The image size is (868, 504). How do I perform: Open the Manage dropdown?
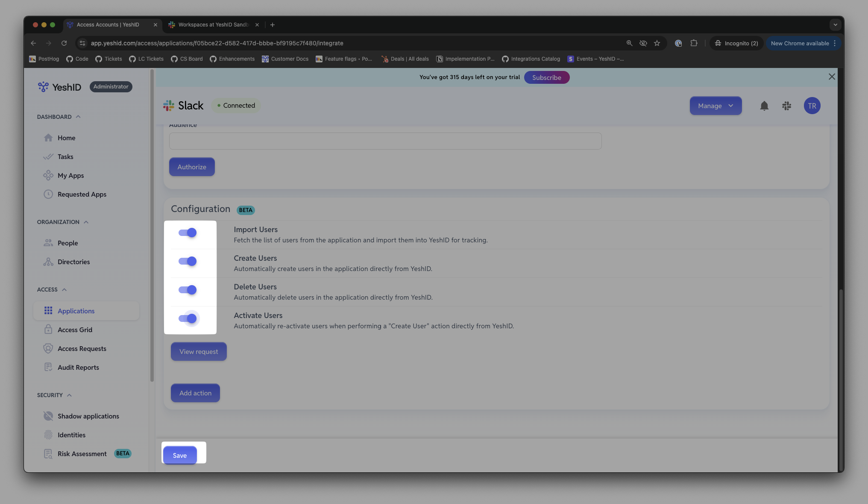pyautogui.click(x=716, y=106)
